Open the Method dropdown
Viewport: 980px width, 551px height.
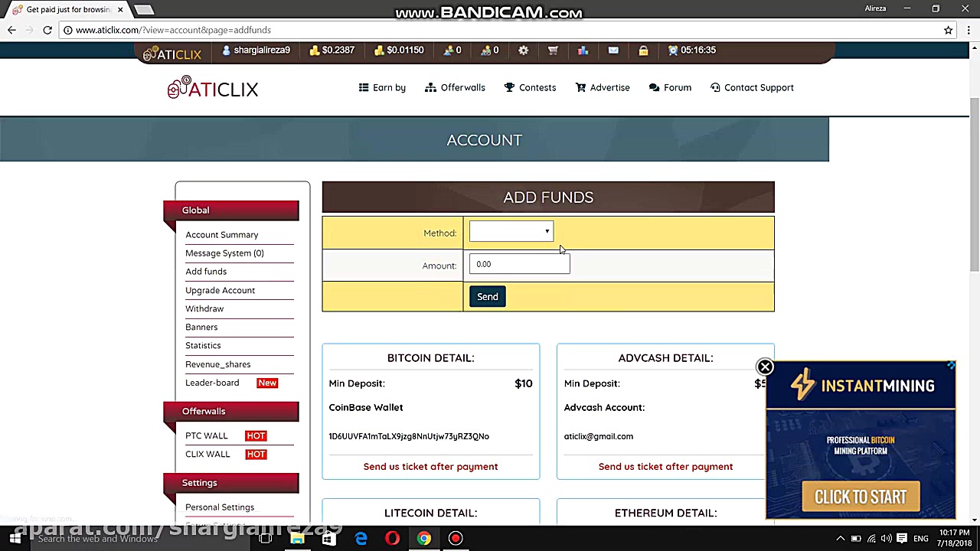[511, 232]
